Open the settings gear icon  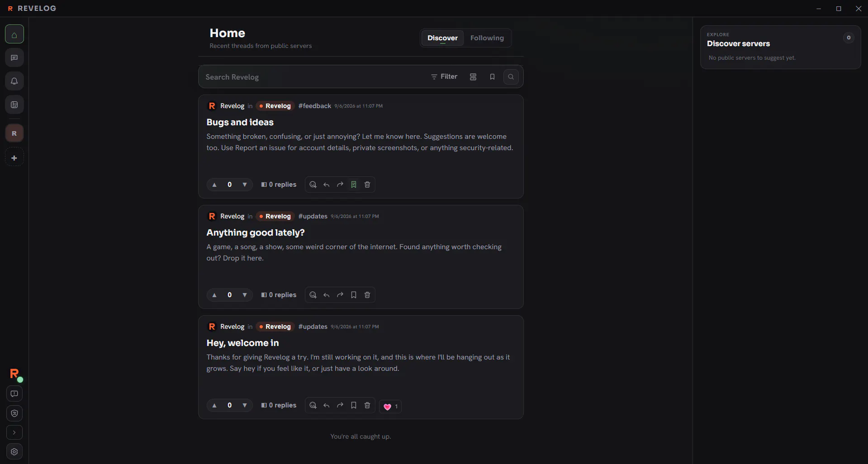pos(14,452)
